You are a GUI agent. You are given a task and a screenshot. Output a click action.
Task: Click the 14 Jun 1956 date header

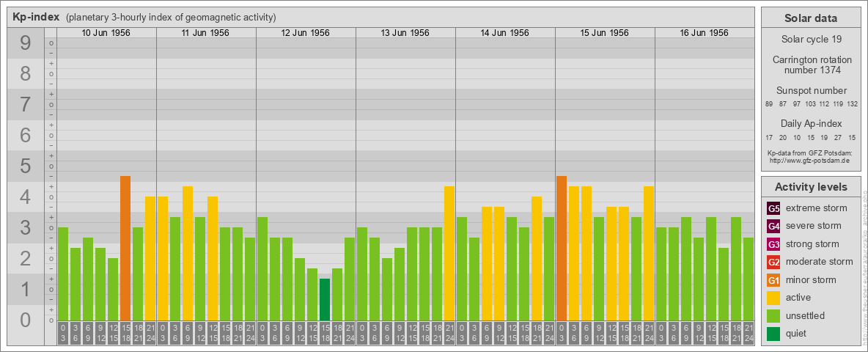point(505,33)
